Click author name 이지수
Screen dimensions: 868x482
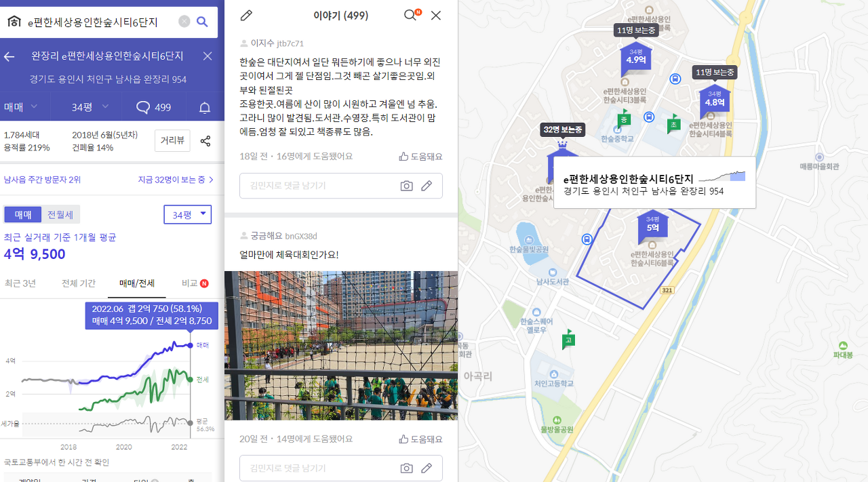pos(262,43)
